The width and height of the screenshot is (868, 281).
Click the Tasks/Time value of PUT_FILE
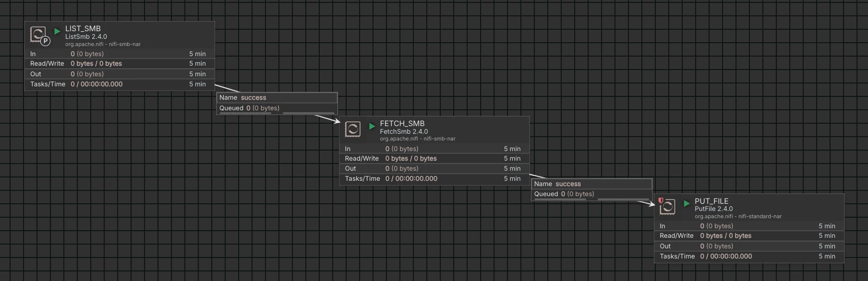[x=726, y=256]
